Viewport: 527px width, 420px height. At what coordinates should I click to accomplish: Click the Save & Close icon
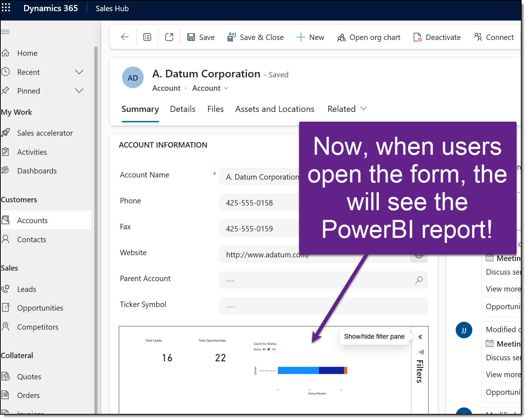coord(231,37)
